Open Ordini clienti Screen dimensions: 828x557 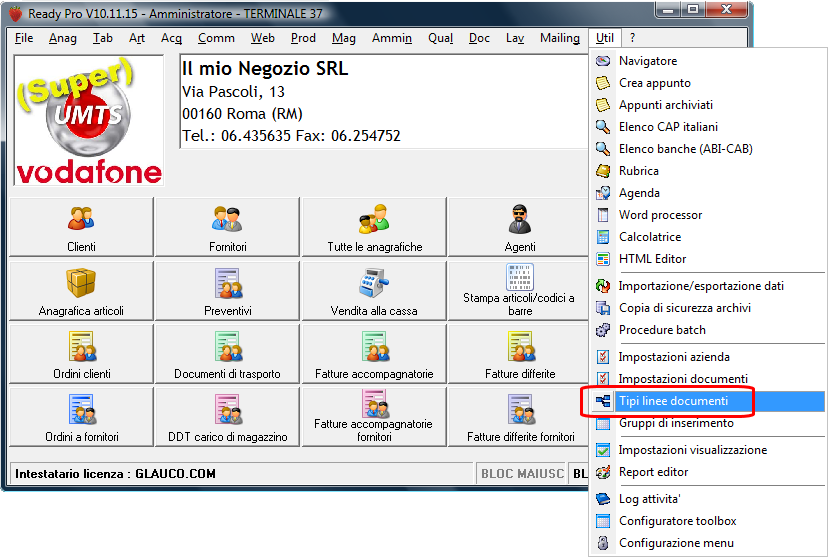[81, 354]
